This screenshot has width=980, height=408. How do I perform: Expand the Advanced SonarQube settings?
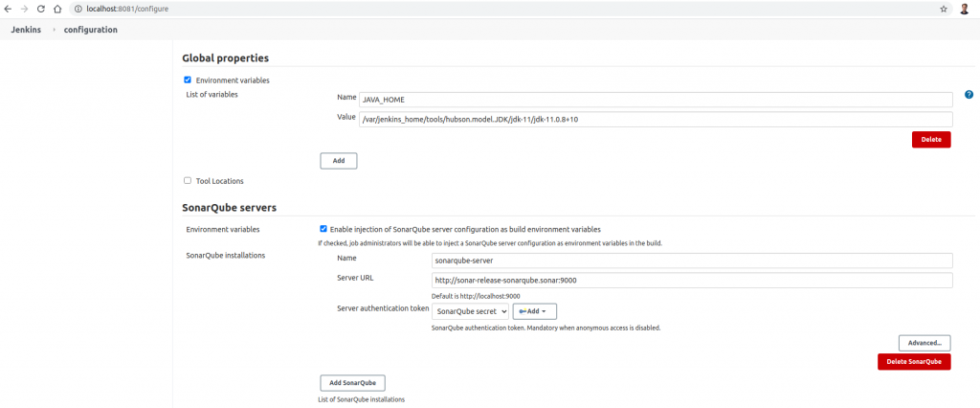tap(924, 342)
